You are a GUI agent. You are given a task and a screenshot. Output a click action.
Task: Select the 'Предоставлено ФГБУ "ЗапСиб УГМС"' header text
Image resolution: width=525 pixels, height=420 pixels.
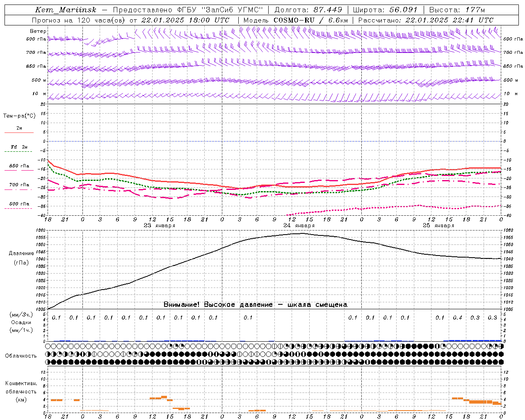(187, 10)
